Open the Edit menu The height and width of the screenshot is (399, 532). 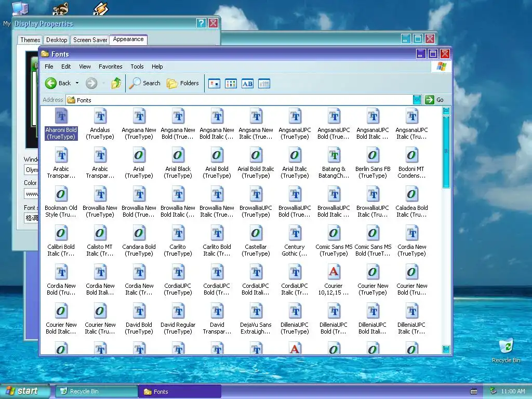[66, 66]
